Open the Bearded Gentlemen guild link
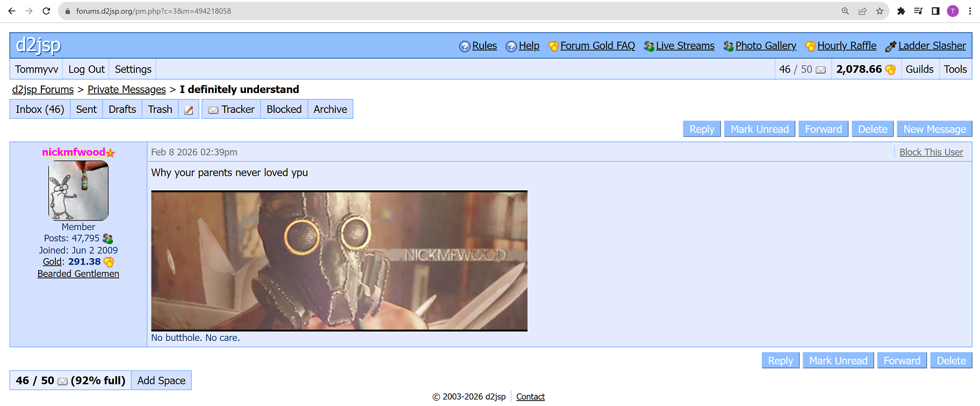Image resolution: width=980 pixels, height=406 pixels. (x=78, y=274)
